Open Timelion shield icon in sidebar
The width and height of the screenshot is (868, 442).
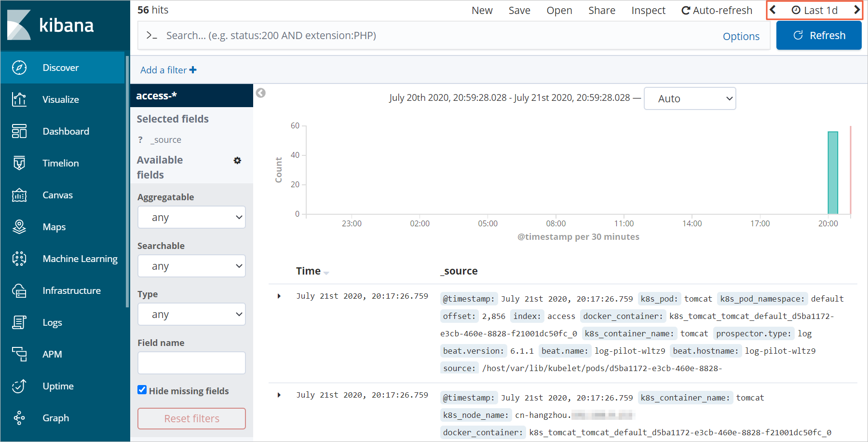click(x=19, y=163)
